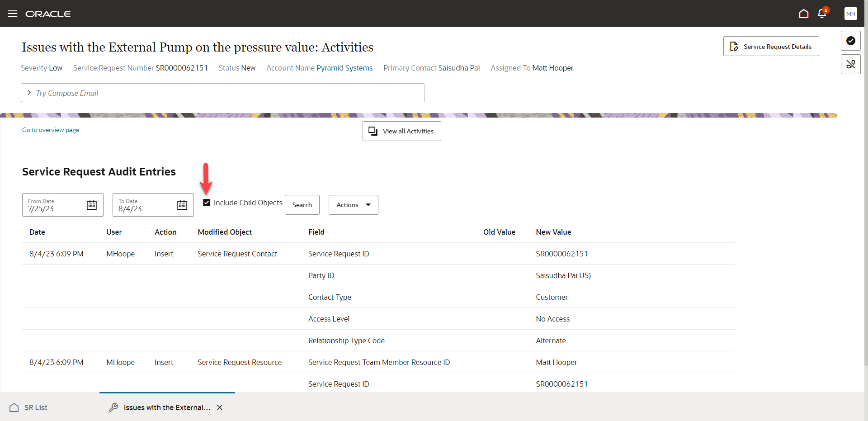Open Service Request Details
This screenshot has width=868, height=421.
point(771,46)
